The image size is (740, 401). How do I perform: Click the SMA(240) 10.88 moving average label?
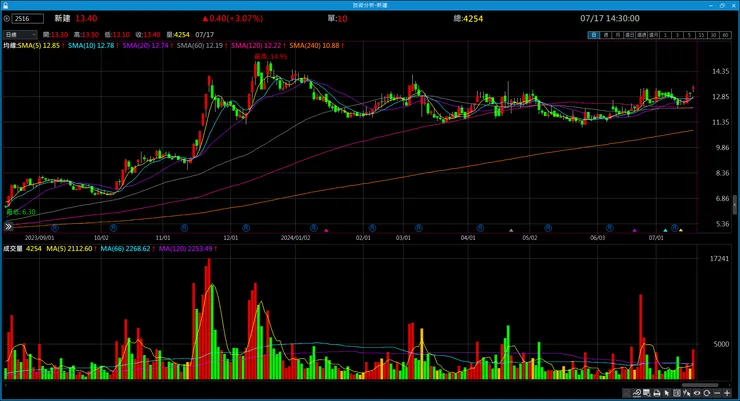pyautogui.click(x=314, y=45)
